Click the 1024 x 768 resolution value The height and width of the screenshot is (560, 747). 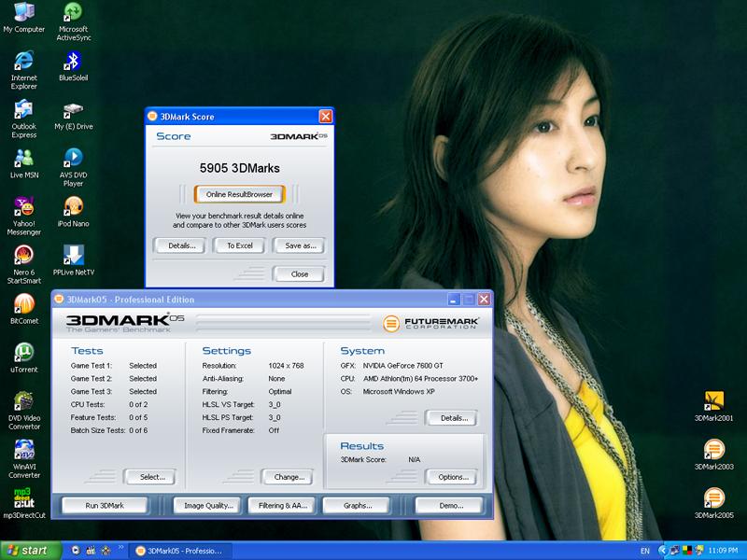(286, 366)
